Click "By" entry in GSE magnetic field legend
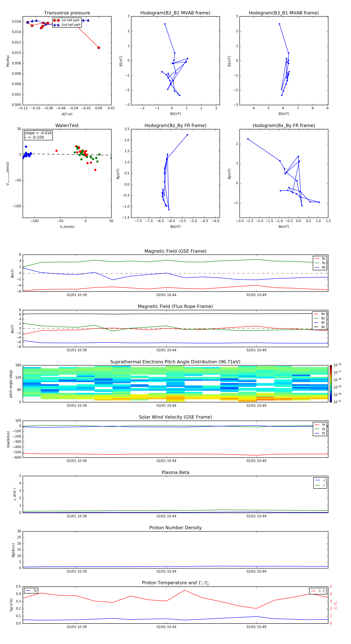351x644 pixels. coord(320,263)
